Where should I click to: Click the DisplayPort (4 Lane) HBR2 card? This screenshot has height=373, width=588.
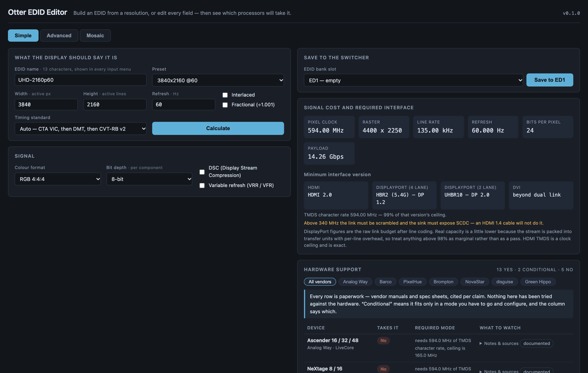coord(404,195)
